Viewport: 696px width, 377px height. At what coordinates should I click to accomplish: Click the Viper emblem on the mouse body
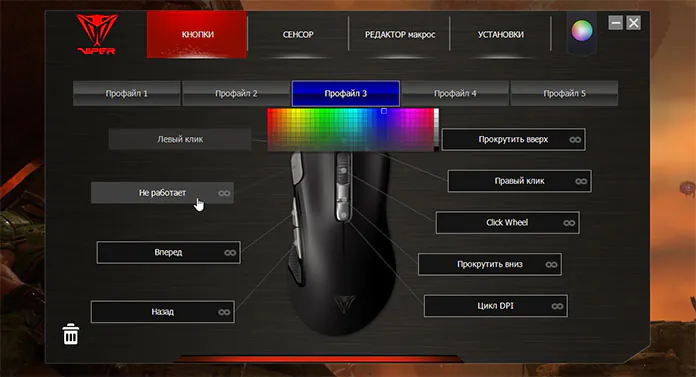point(344,305)
